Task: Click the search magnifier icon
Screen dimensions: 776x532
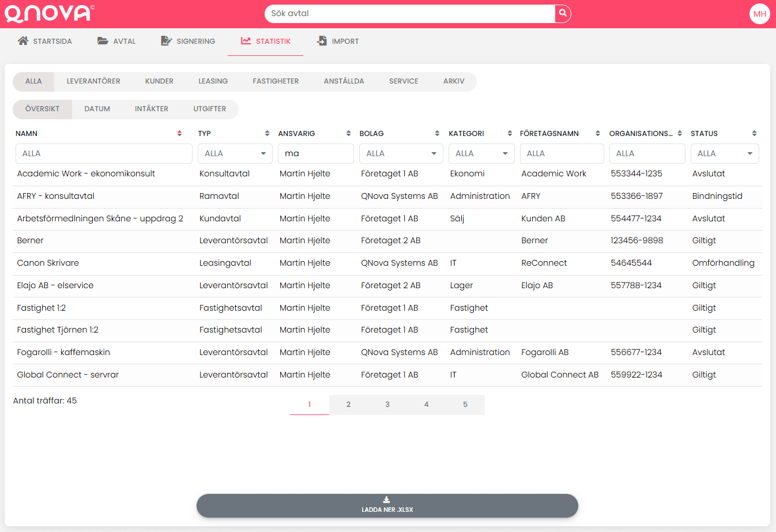Action: pos(563,13)
